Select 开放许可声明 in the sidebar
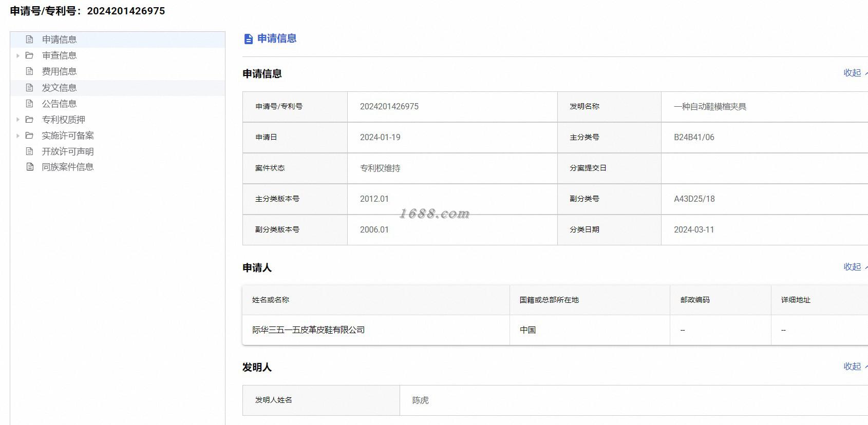 pos(68,151)
